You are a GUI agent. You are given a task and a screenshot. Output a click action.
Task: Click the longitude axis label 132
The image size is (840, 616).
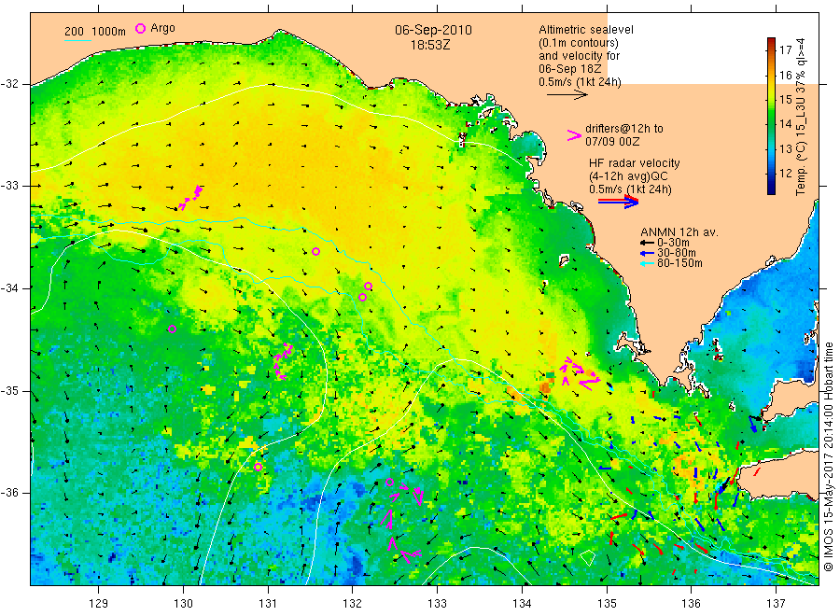point(353,604)
